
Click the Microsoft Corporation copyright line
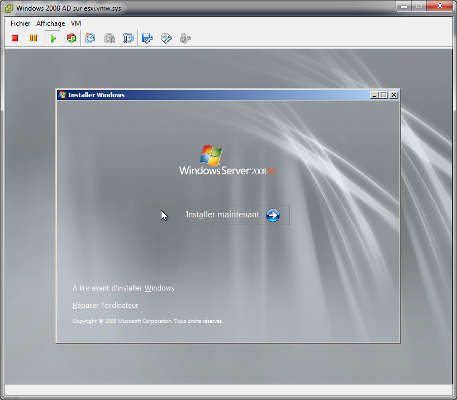point(148,321)
